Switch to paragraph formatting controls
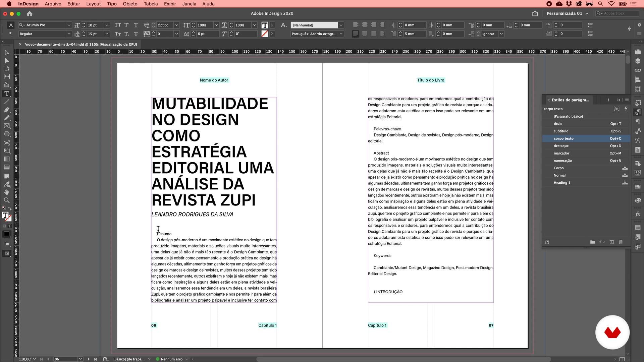This screenshot has width=644, height=362. (11, 34)
